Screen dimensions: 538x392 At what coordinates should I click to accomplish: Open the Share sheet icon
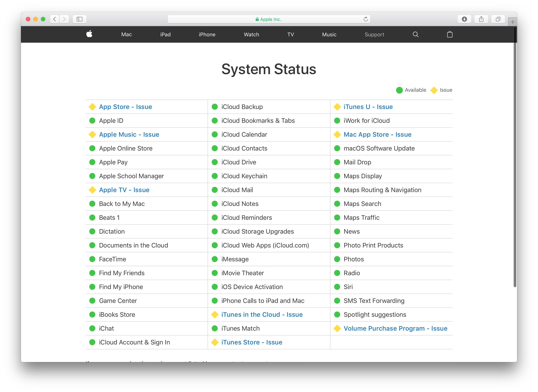(481, 19)
